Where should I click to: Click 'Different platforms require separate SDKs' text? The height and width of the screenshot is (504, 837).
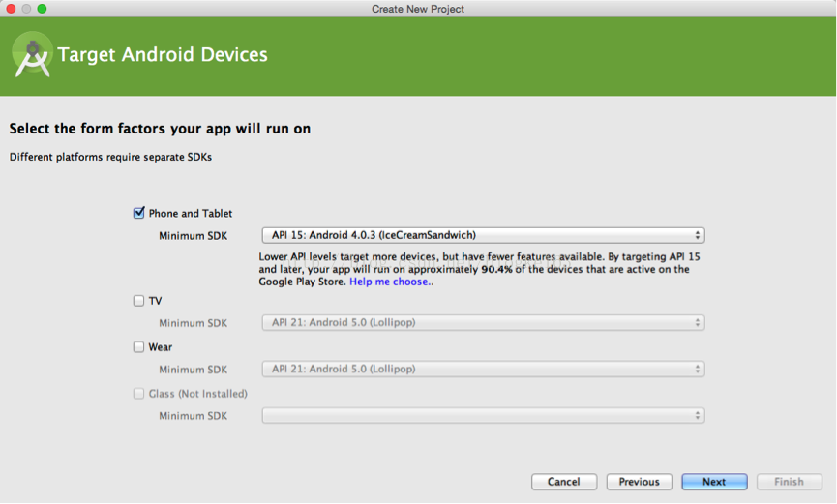click(x=110, y=157)
